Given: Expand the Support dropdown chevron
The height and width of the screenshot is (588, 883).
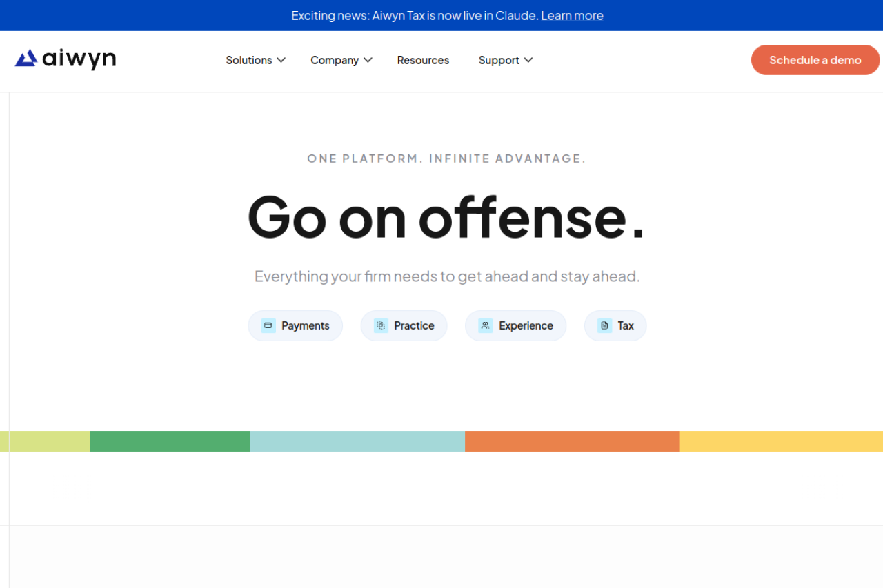Looking at the screenshot, I should 528,60.
